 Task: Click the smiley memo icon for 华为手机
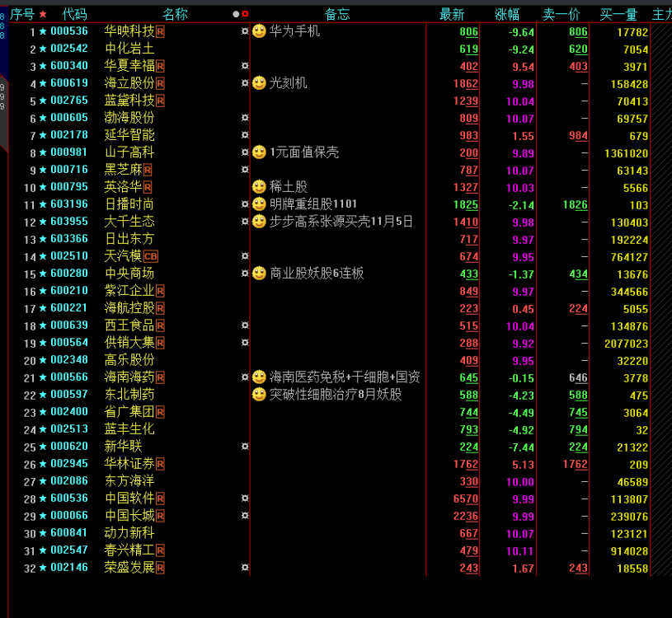pos(259,31)
